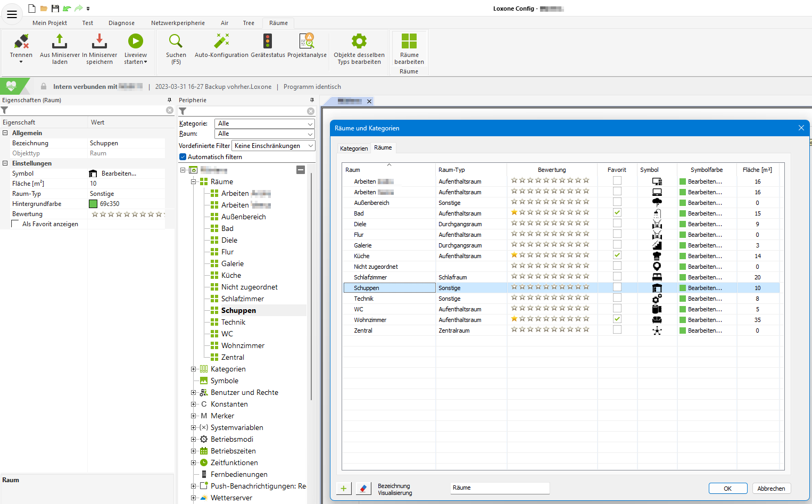Expand the Kategorien tree node
Viewport: 812px width, 504px height.
click(x=194, y=369)
